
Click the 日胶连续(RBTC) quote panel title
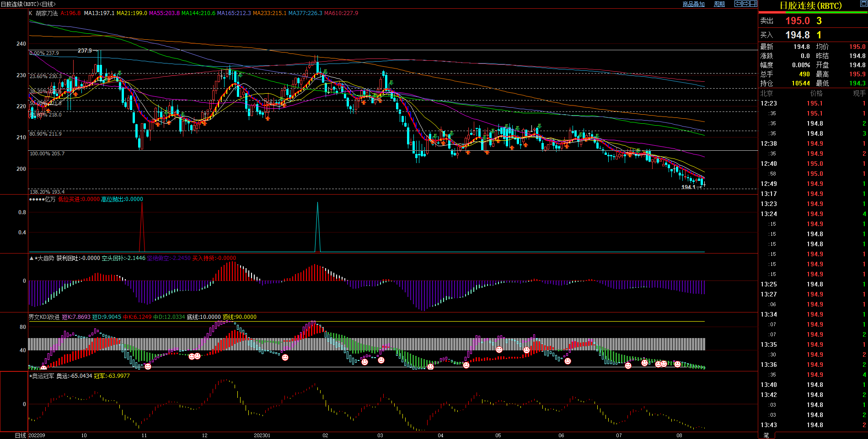pos(810,6)
